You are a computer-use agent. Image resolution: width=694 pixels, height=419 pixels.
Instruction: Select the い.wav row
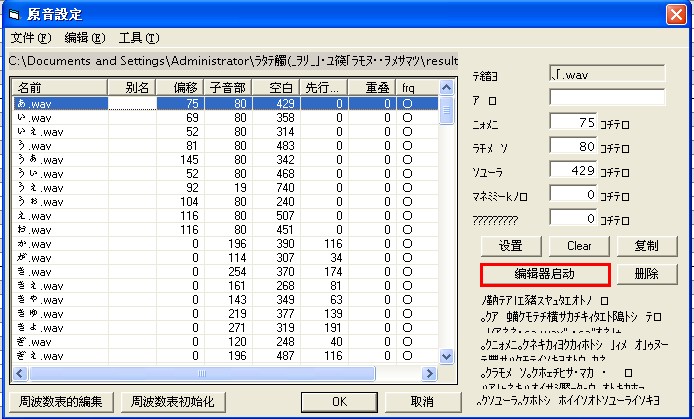point(225,118)
